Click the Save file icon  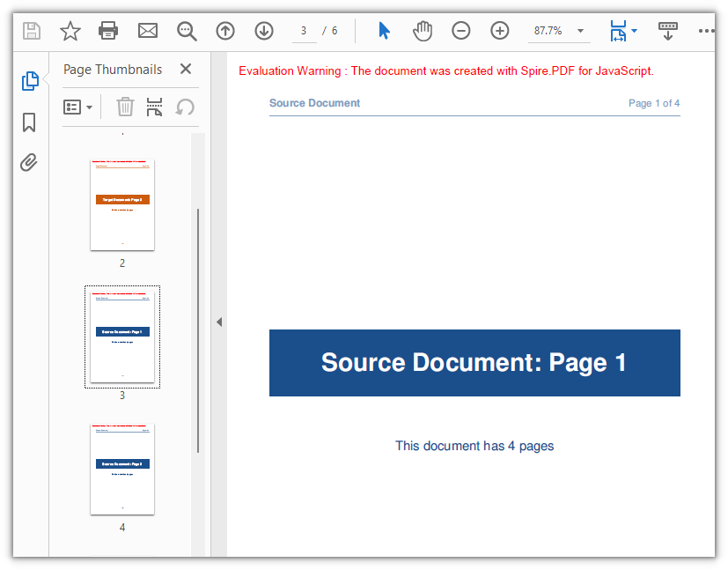tap(32, 31)
